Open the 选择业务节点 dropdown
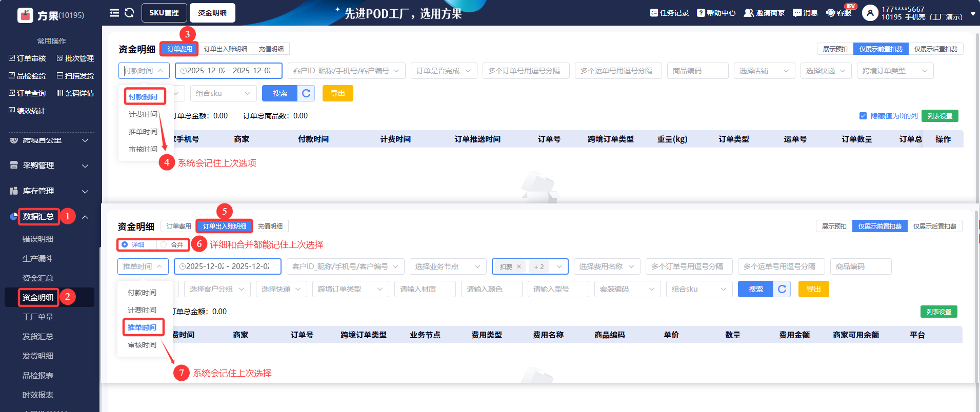 point(447,266)
